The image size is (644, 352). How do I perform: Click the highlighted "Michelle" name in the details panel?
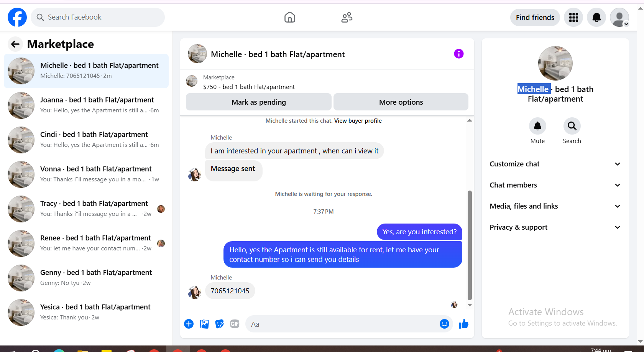pyautogui.click(x=533, y=89)
